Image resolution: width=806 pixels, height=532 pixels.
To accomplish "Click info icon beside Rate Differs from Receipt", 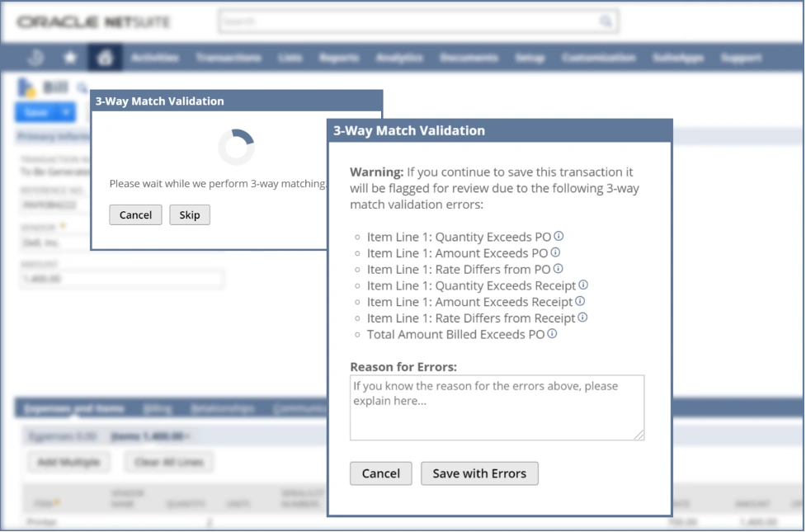I will click(582, 318).
